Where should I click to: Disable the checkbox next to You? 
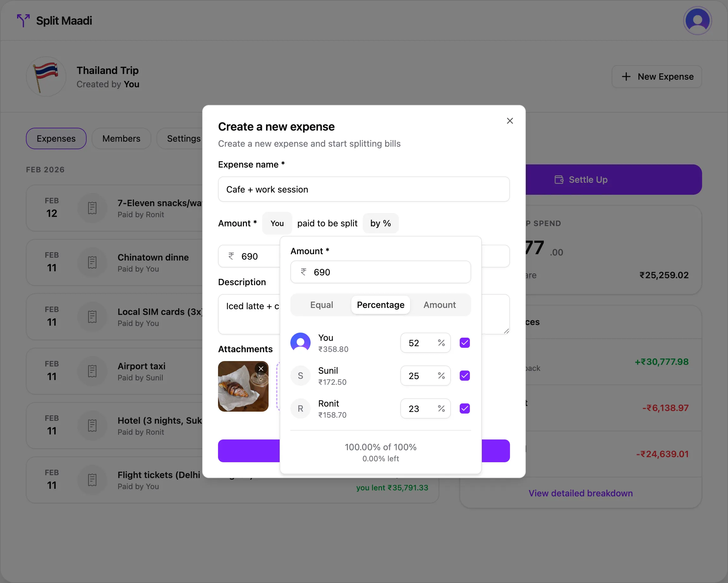[464, 342]
